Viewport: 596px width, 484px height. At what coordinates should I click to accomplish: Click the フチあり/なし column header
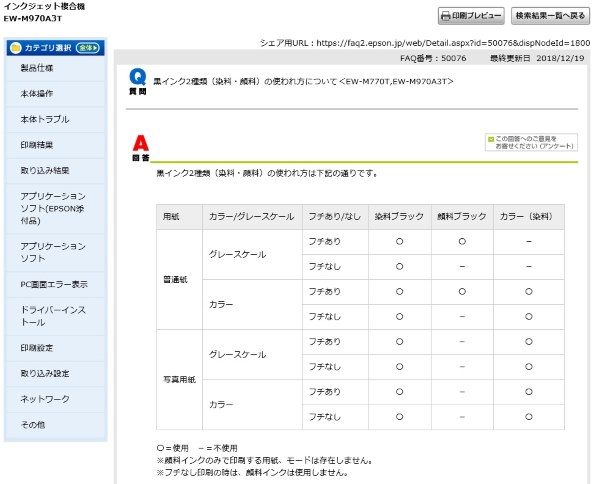[x=335, y=217]
